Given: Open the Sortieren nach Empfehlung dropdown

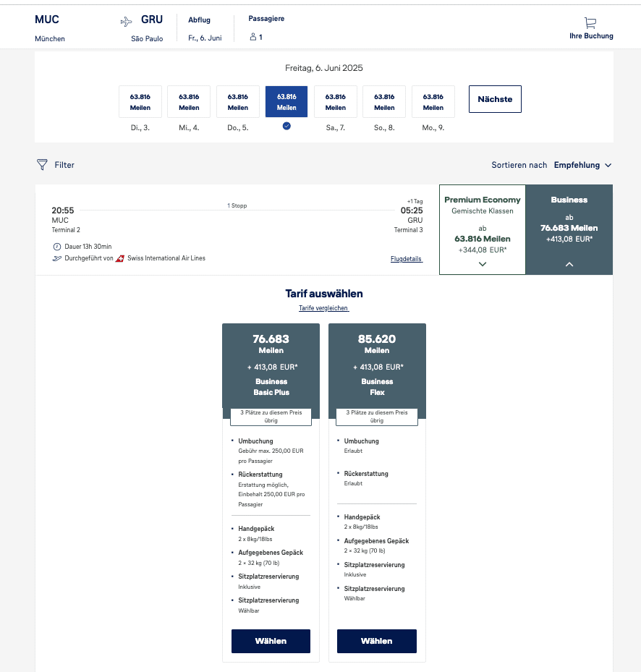Looking at the screenshot, I should point(582,165).
